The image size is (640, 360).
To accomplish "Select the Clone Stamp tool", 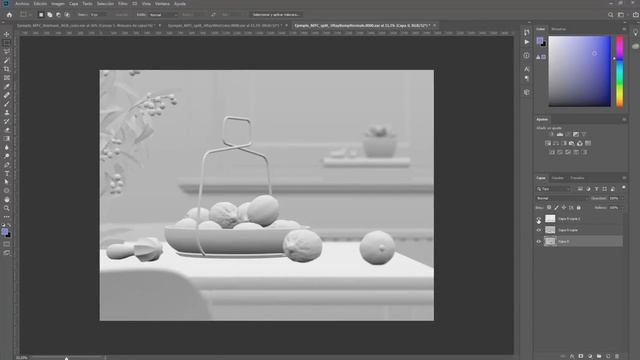I will click(x=7, y=112).
